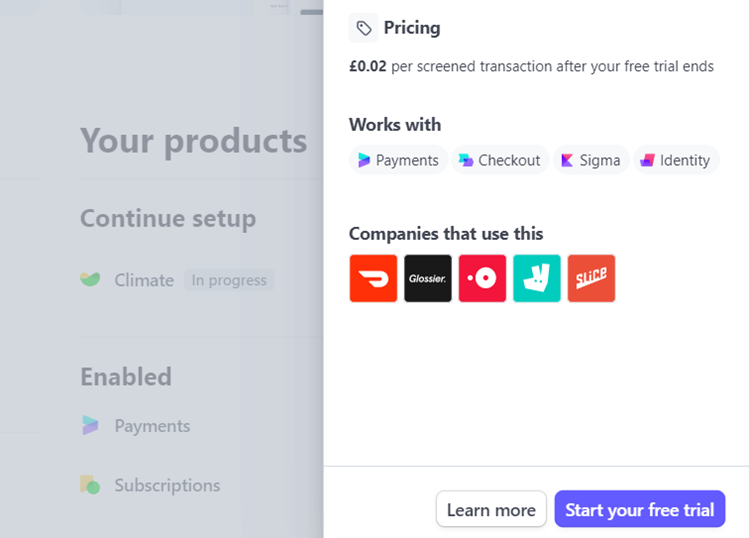The image size is (750, 538).
Task: Click the Climate leaf icon
Action: click(91, 280)
